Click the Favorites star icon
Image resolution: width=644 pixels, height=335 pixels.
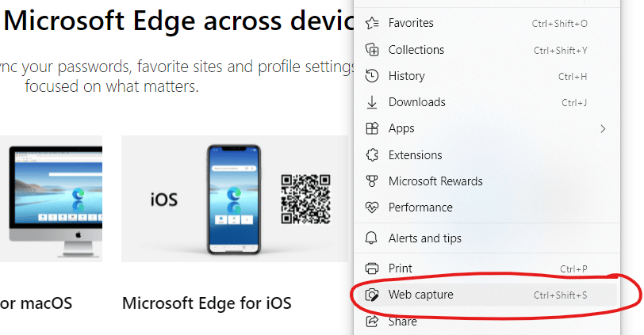(x=372, y=24)
